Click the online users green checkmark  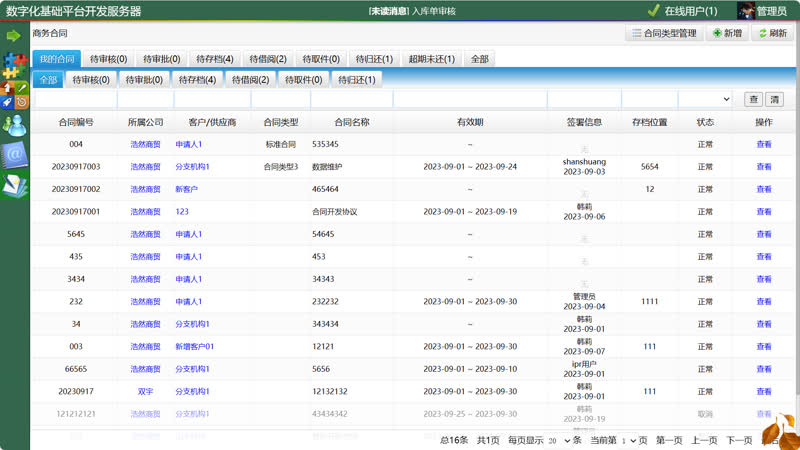(x=653, y=11)
